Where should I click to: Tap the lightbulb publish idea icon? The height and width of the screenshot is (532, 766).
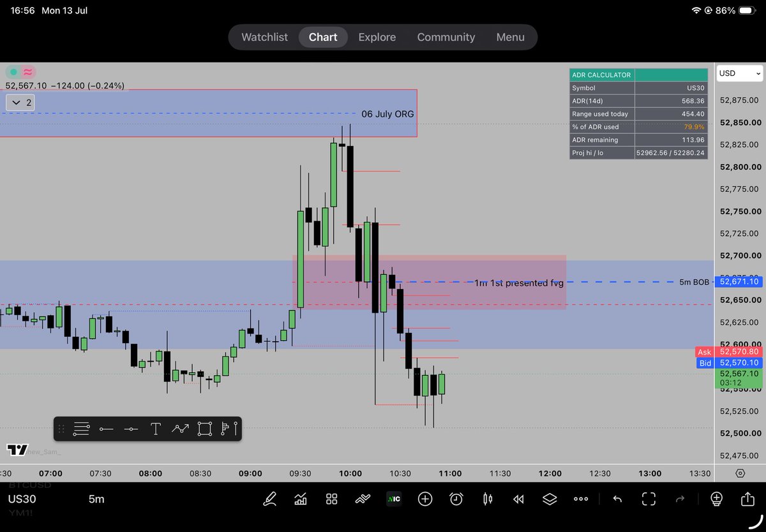click(716, 499)
